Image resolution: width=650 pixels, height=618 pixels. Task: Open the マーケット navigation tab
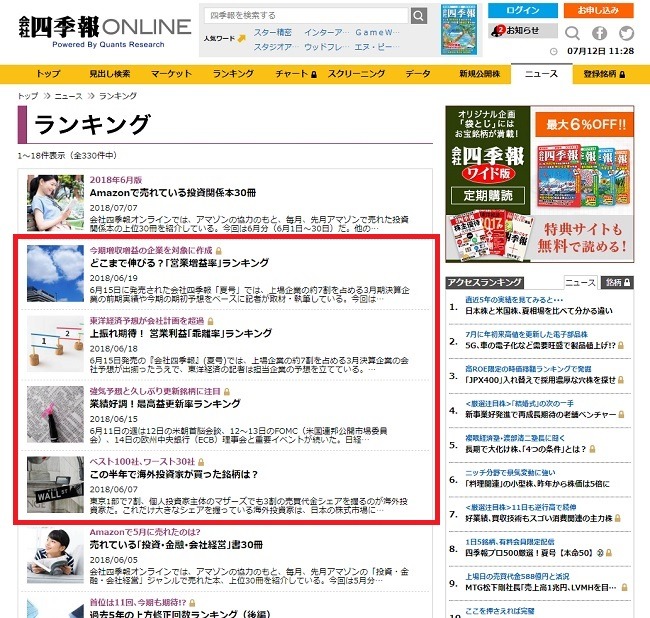pos(171,74)
